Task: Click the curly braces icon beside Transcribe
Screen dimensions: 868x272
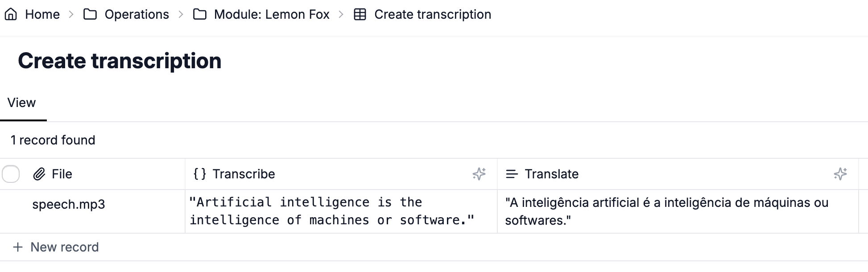Action: (200, 174)
